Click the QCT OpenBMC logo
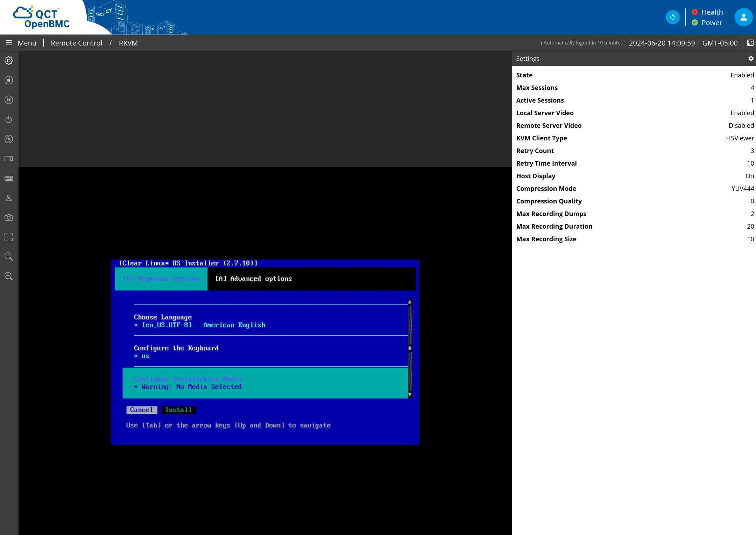756x535 pixels. 41,17
